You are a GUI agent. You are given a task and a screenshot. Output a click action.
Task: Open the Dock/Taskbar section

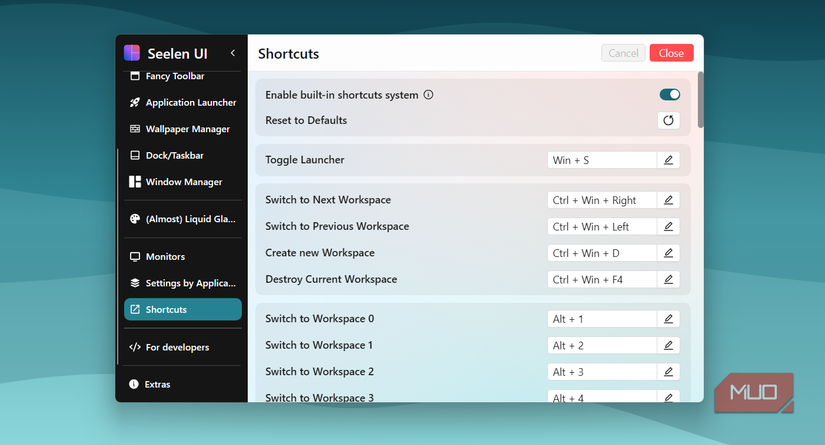pos(183,156)
